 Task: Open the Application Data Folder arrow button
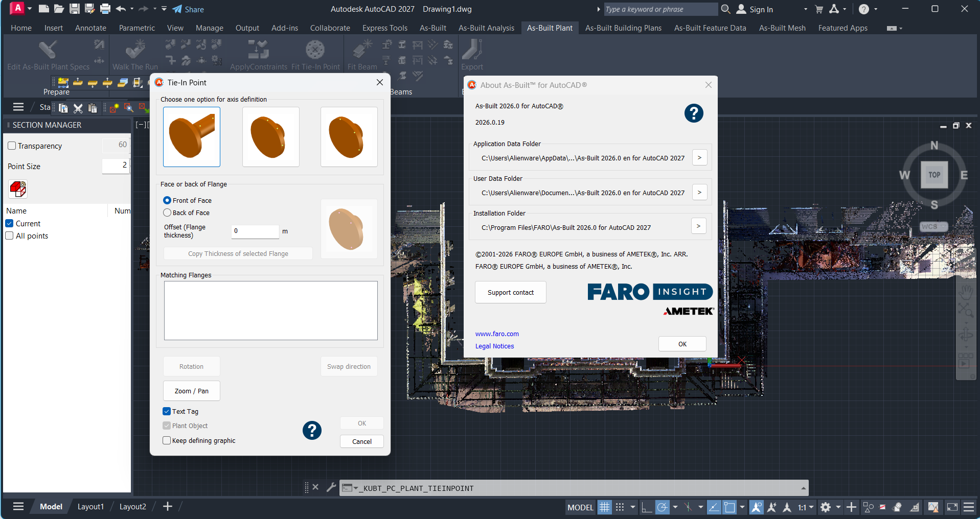point(699,158)
